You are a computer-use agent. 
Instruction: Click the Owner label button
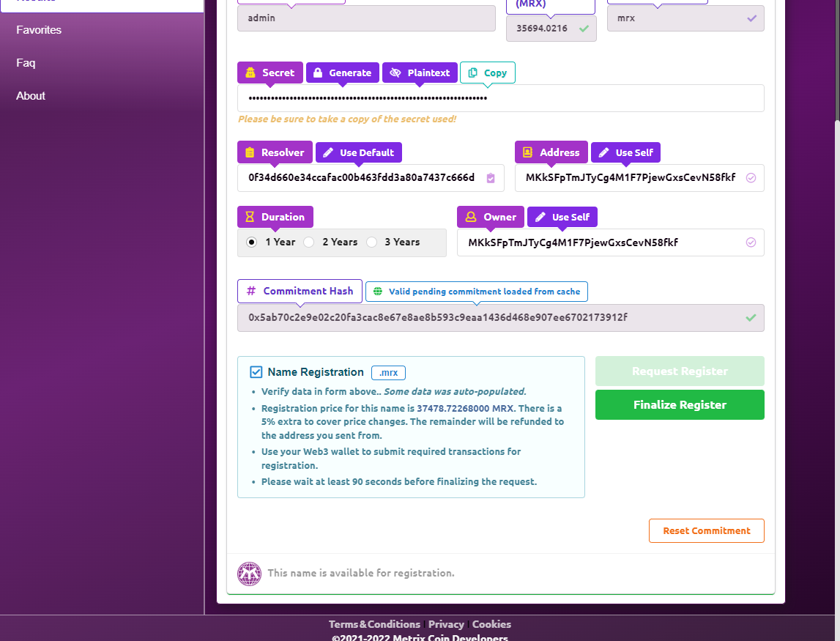[x=491, y=217]
